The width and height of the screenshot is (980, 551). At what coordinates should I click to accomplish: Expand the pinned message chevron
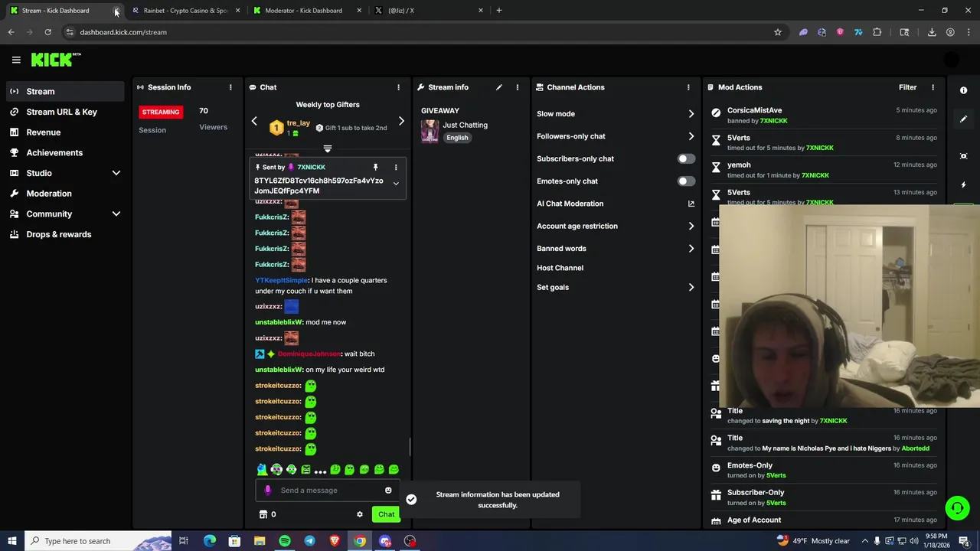(396, 184)
